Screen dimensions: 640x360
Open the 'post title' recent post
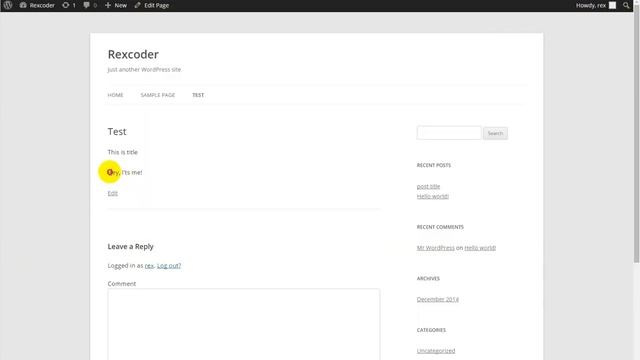pos(428,186)
